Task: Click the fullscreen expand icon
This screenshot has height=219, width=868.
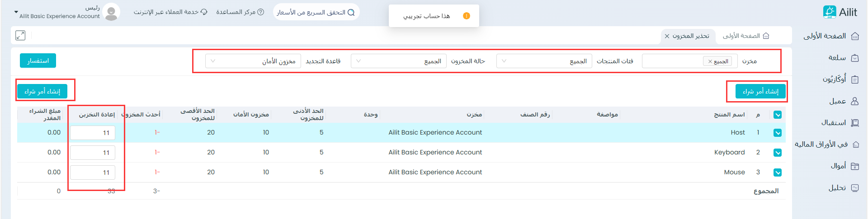Action: [x=20, y=35]
